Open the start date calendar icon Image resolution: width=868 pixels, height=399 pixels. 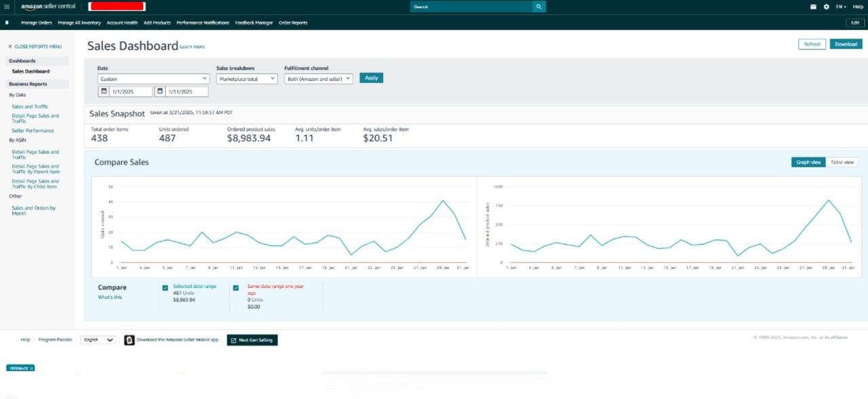click(104, 91)
